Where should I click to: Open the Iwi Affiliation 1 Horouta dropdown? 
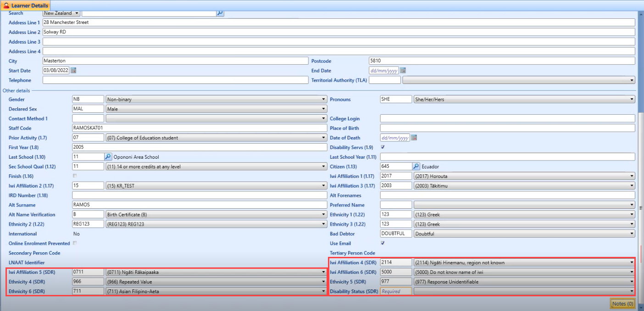point(524,176)
